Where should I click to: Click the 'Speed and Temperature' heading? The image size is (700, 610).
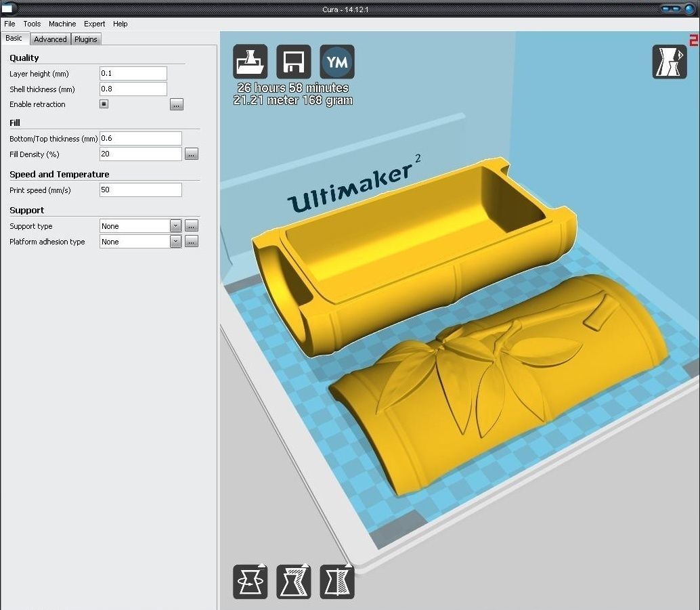[60, 174]
